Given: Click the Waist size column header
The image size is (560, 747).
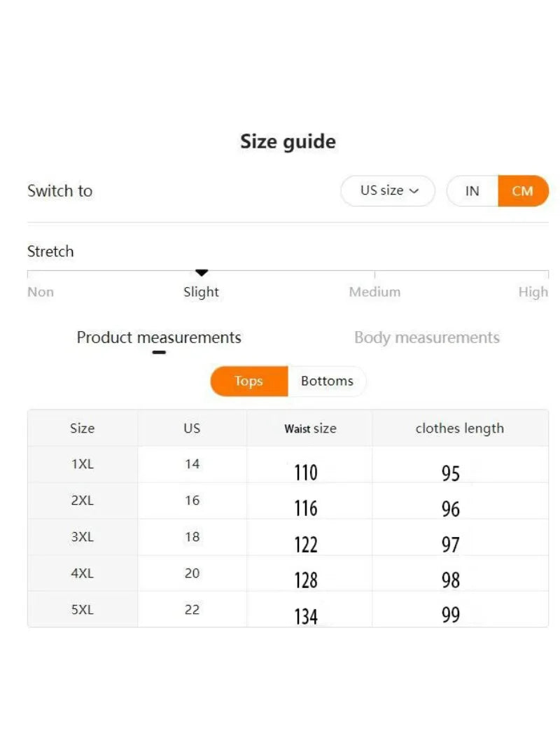Looking at the screenshot, I should pyautogui.click(x=310, y=428).
